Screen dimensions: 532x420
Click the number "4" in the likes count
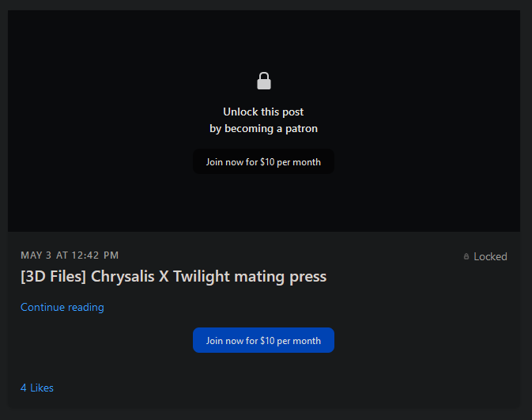(x=24, y=388)
